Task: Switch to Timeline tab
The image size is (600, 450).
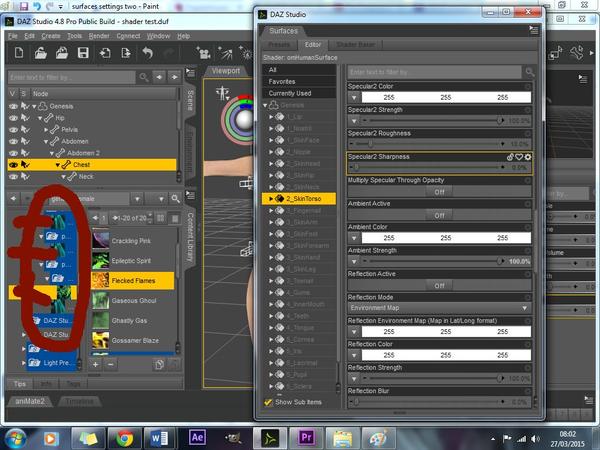Action: pos(79,401)
